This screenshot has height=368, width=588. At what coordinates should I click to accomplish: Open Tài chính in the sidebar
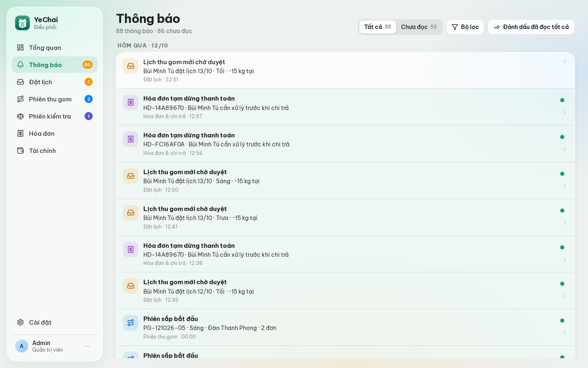tap(55, 150)
